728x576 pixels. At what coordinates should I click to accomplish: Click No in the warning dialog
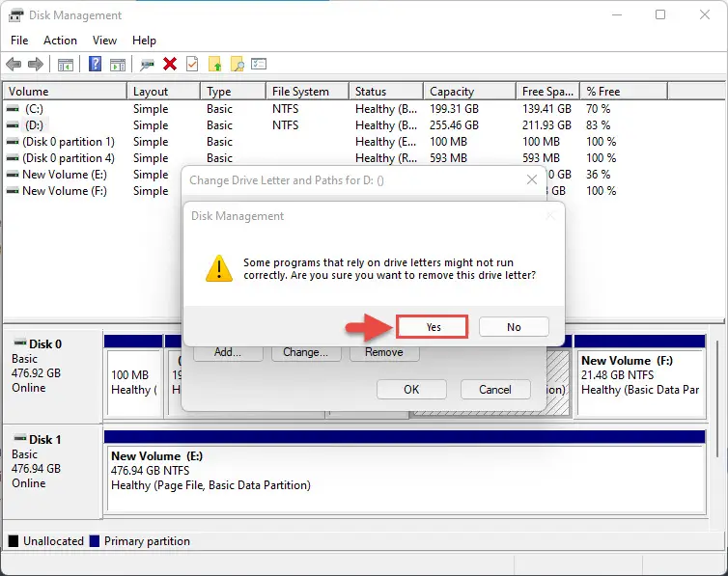(514, 327)
